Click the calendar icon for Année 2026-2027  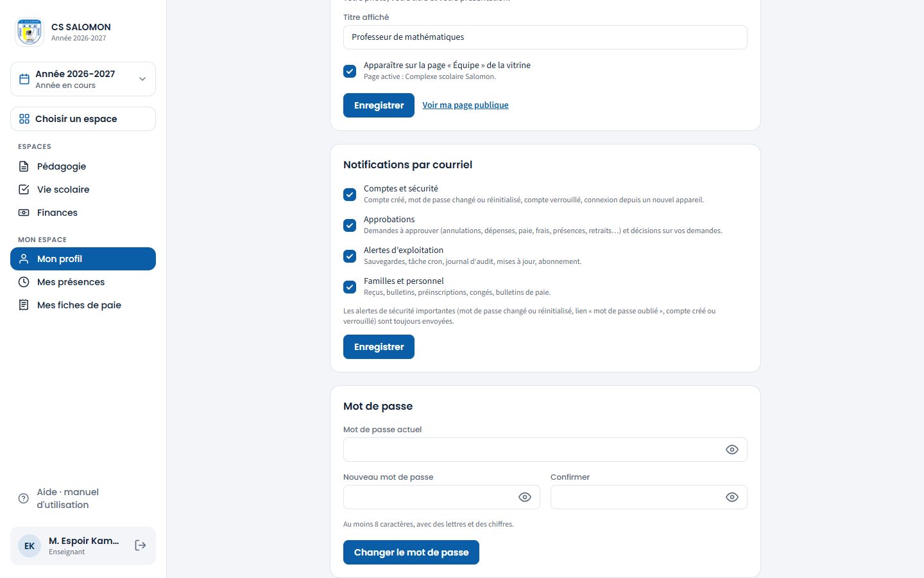click(x=24, y=79)
